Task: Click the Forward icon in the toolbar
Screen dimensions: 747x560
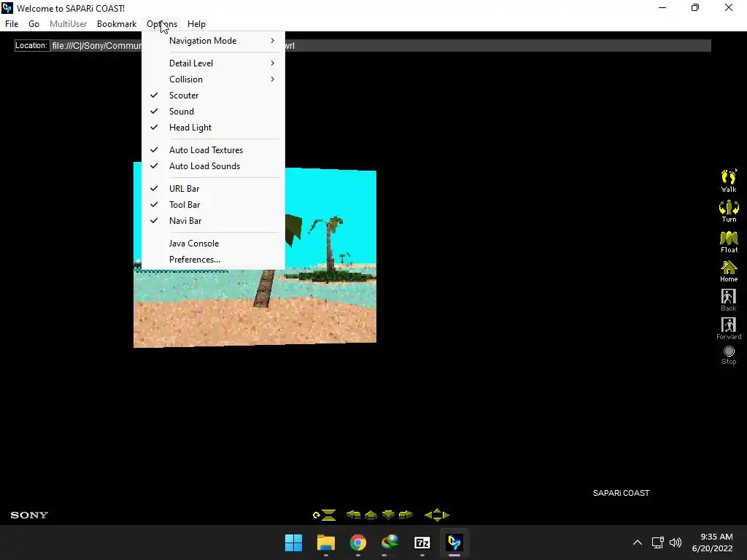Action: click(x=729, y=329)
